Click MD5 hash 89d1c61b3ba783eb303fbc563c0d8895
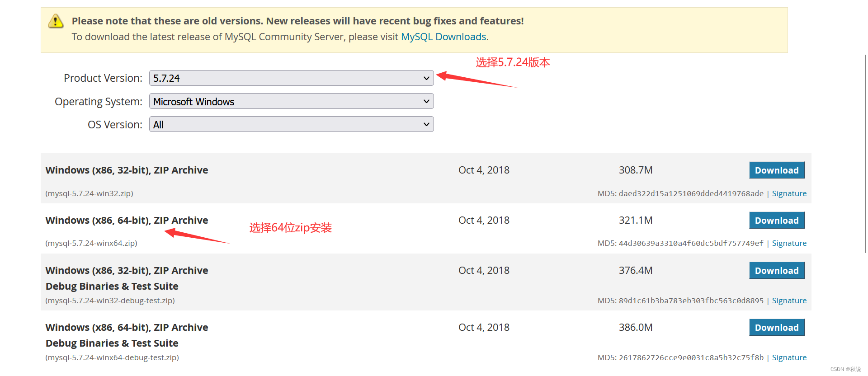 coord(691,301)
